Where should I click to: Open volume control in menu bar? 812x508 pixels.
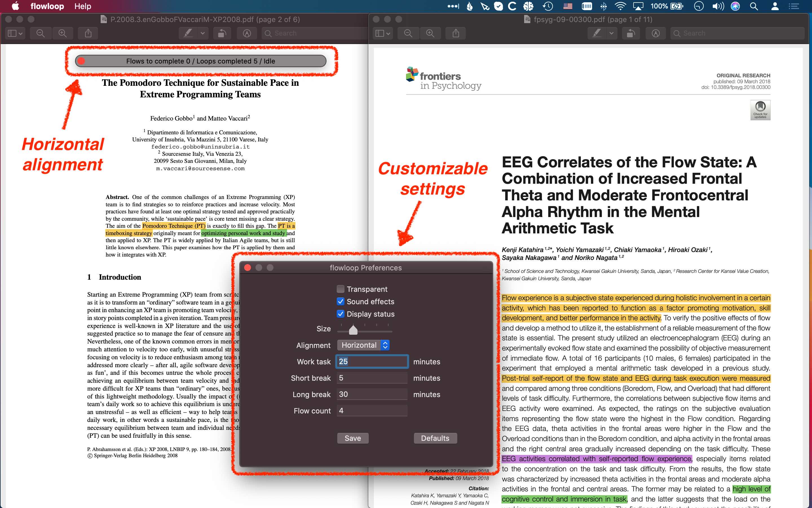click(718, 6)
